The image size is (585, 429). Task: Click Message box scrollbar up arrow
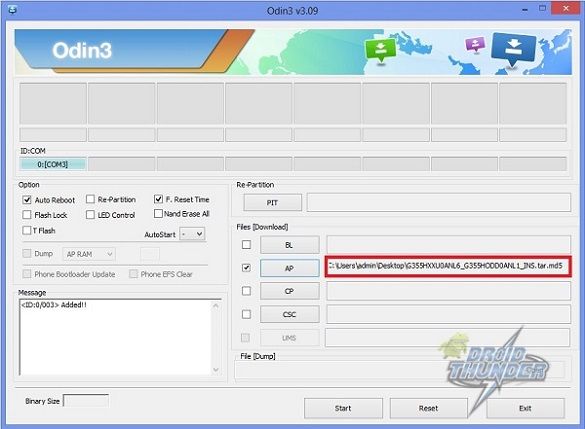216,306
